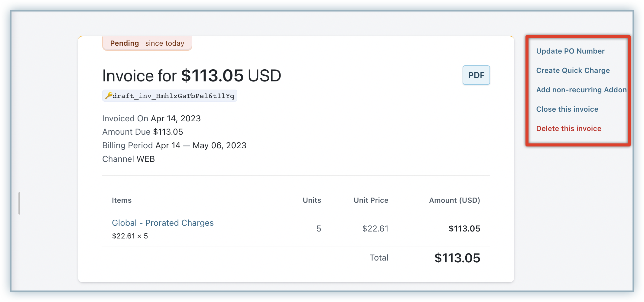The height and width of the screenshot is (302, 644).
Task: Click the Invoiced On date Apr 14, 2023
Action: pos(176,118)
